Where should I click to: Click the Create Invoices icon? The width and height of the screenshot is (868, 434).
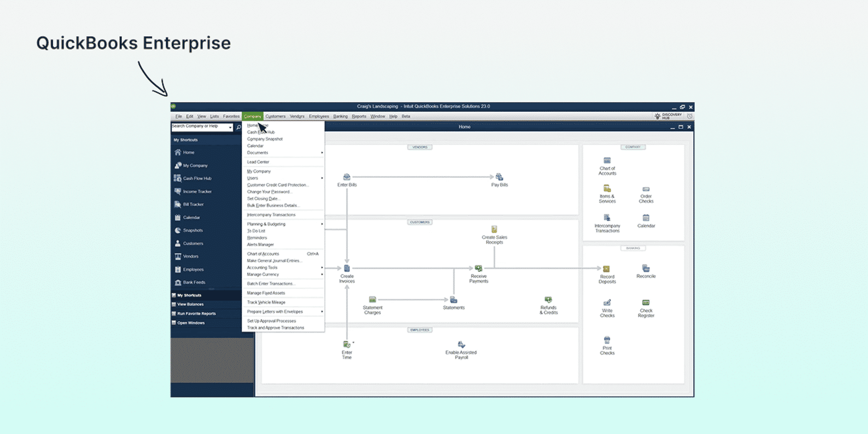347,267
